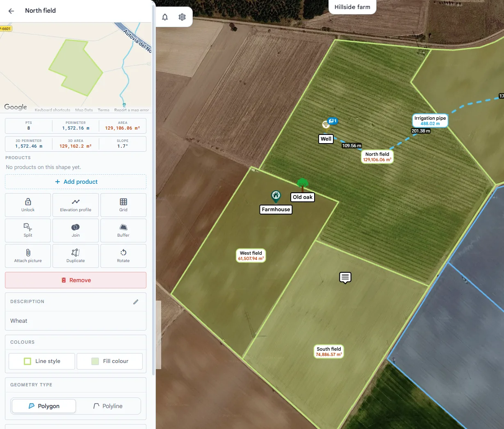Screen dimensions: 504x429
Task: Unlock the North field shape
Action: (x=28, y=205)
